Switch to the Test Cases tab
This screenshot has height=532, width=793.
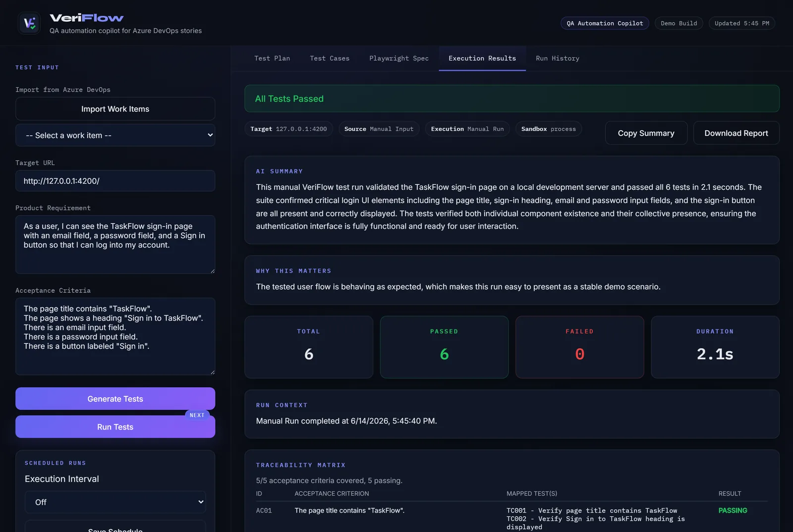click(x=330, y=58)
